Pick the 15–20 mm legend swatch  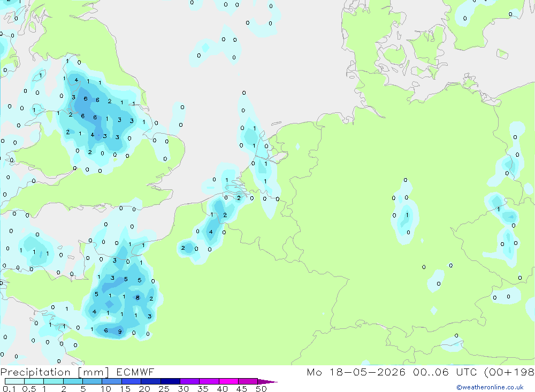point(131,381)
